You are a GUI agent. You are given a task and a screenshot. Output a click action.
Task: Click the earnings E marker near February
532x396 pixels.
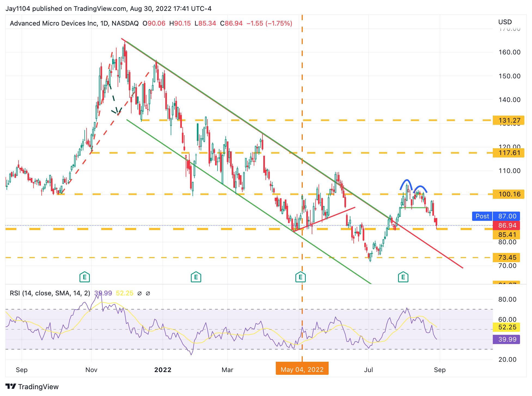point(196,277)
